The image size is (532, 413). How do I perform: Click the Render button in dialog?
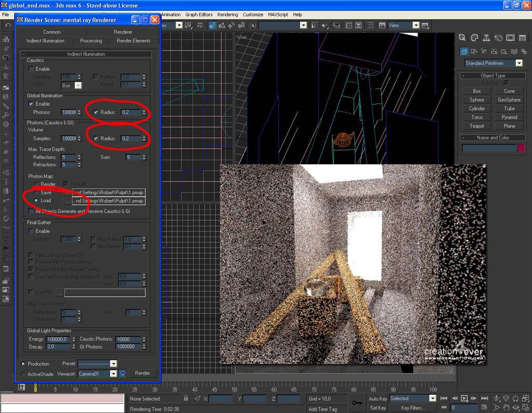point(142,373)
